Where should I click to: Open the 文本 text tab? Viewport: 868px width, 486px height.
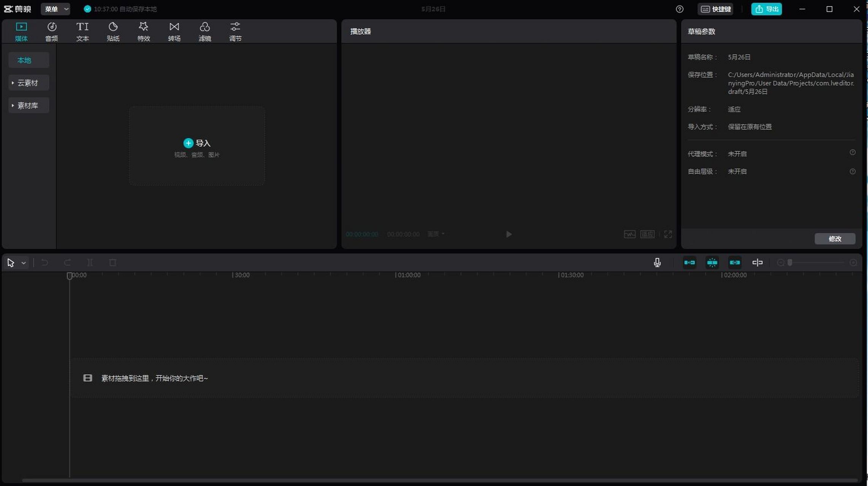click(82, 32)
